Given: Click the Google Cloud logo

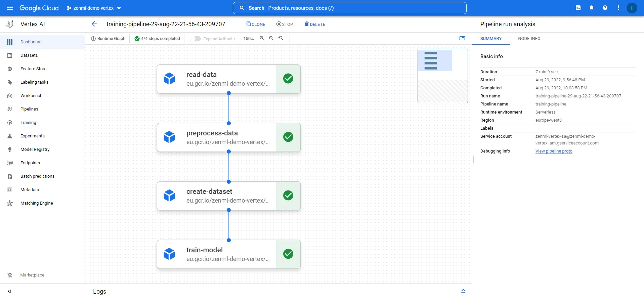Looking at the screenshot, I should click(x=39, y=8).
